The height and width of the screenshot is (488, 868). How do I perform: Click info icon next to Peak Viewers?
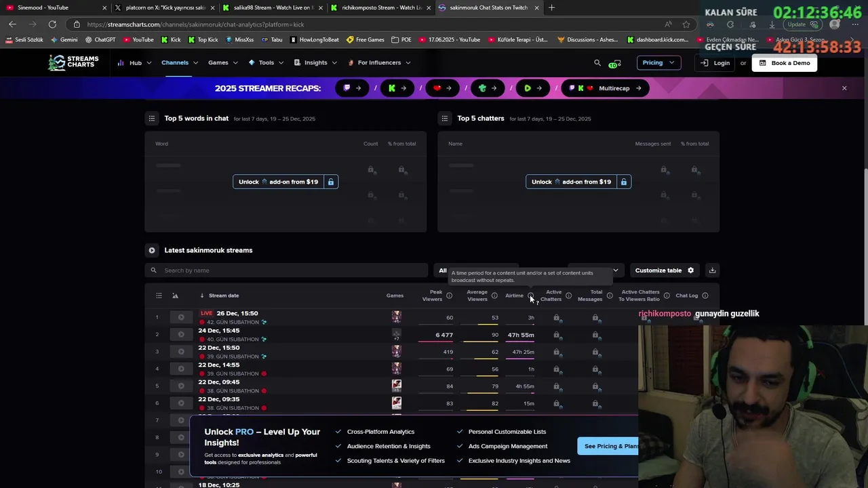click(449, 296)
